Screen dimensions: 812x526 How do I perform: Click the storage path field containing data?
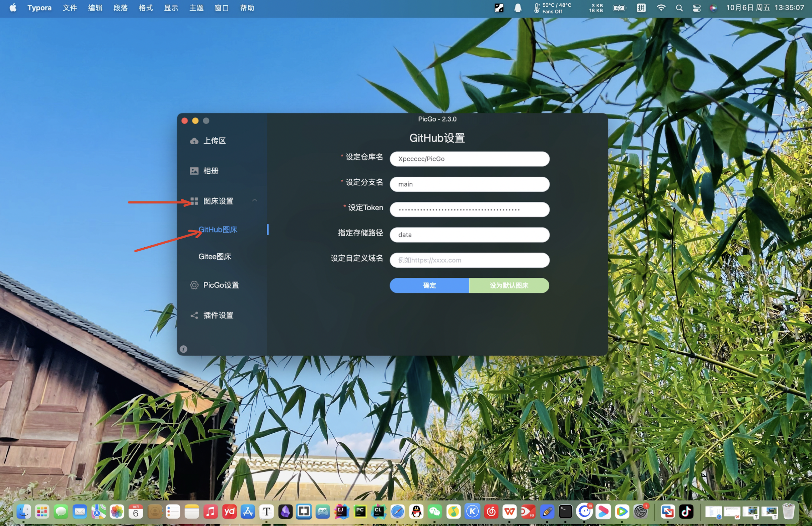(470, 235)
